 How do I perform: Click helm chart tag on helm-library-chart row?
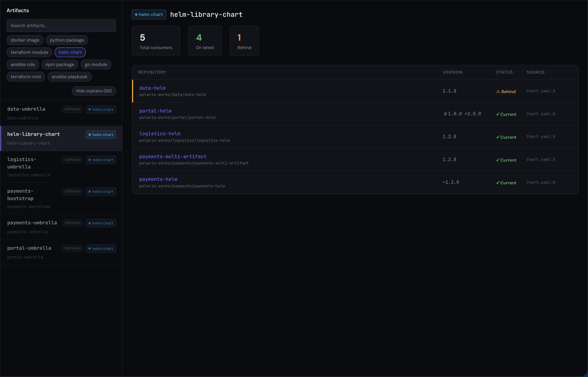[101, 135]
